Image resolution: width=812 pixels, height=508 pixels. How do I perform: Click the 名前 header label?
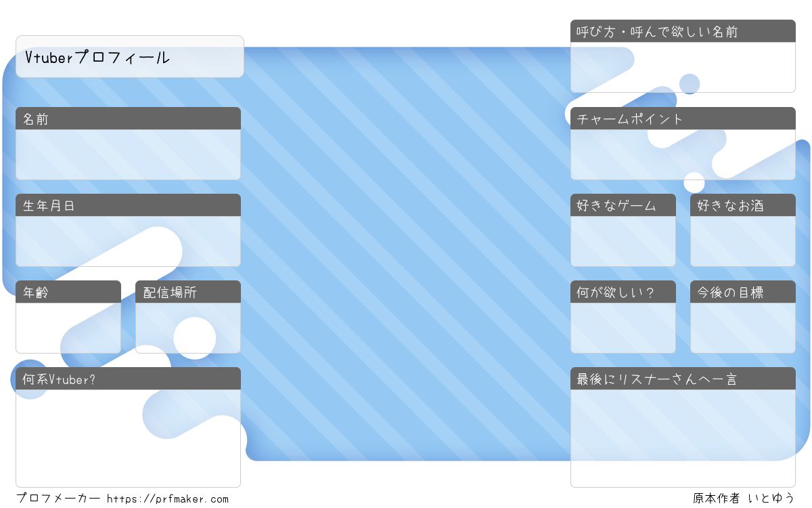36,119
